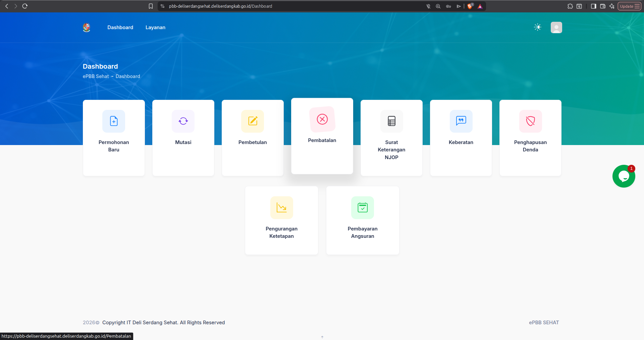
Task: Open the Permohonan Baru card label
Action: coord(114,146)
